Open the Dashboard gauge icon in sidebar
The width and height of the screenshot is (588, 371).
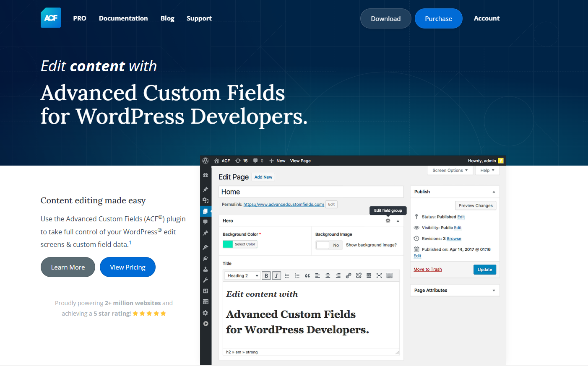coord(206,175)
